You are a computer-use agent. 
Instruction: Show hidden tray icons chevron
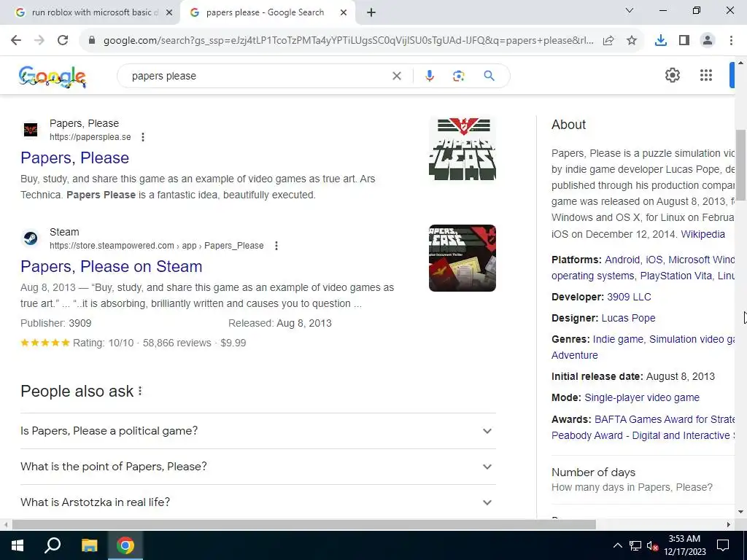click(x=617, y=545)
